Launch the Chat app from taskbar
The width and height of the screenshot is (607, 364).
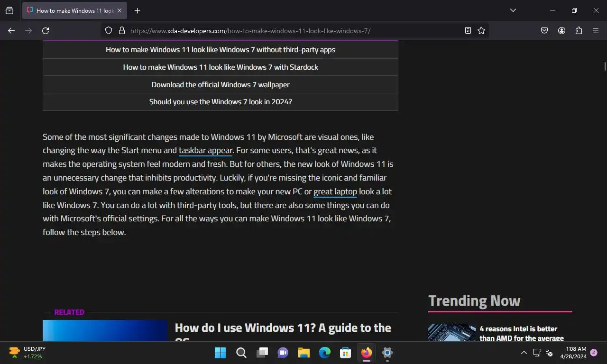pyautogui.click(x=283, y=353)
